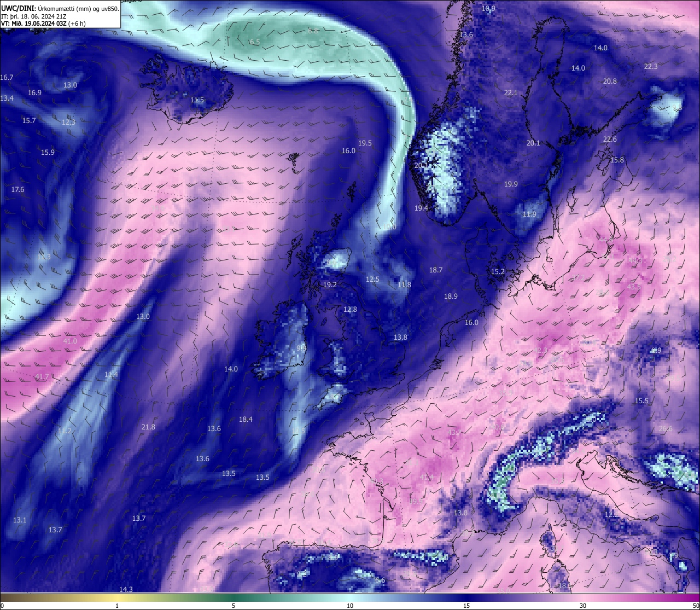Click the 18.7 value over the North Sea
Screen dimensions: 700x610
(436, 270)
